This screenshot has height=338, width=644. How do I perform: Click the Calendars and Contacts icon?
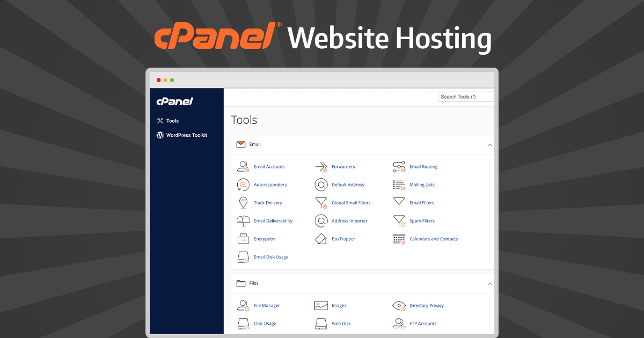pyautogui.click(x=399, y=239)
